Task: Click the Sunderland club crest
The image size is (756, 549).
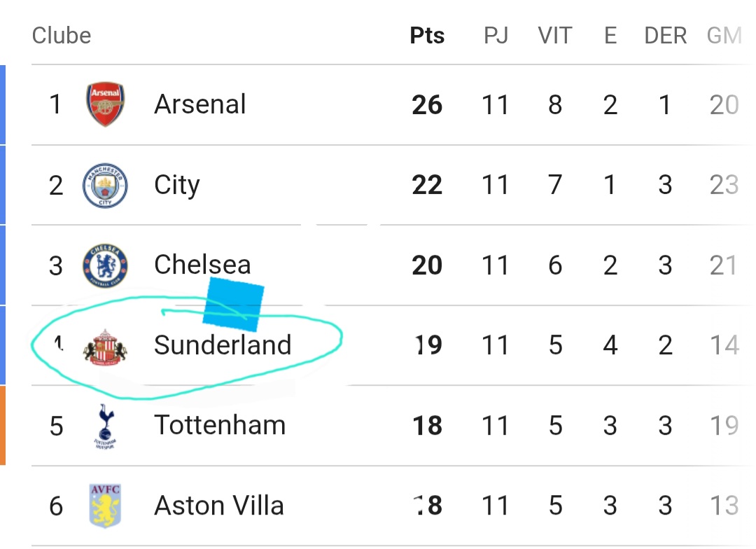Action: [105, 346]
